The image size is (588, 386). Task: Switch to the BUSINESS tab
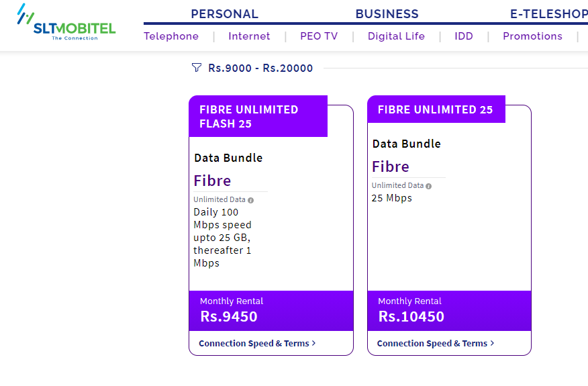coord(387,14)
